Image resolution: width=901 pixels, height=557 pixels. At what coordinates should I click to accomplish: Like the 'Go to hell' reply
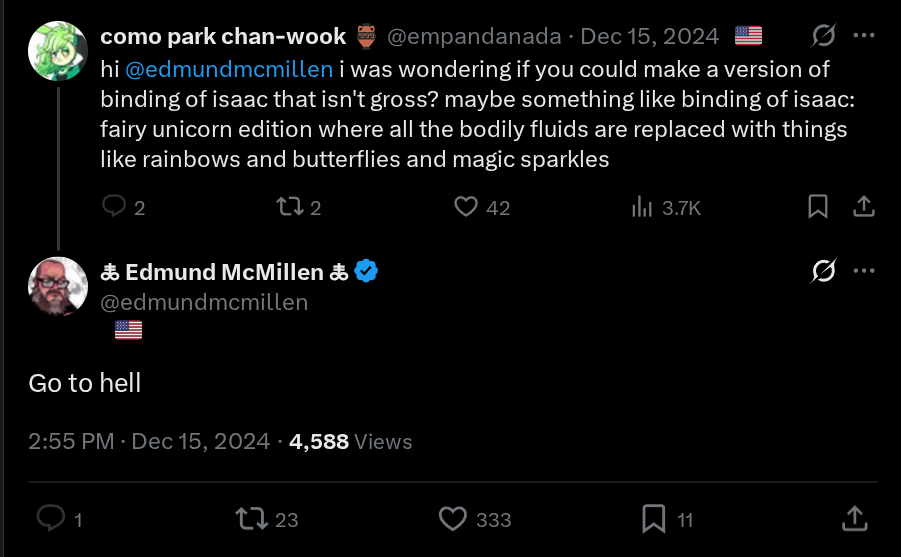(x=454, y=518)
